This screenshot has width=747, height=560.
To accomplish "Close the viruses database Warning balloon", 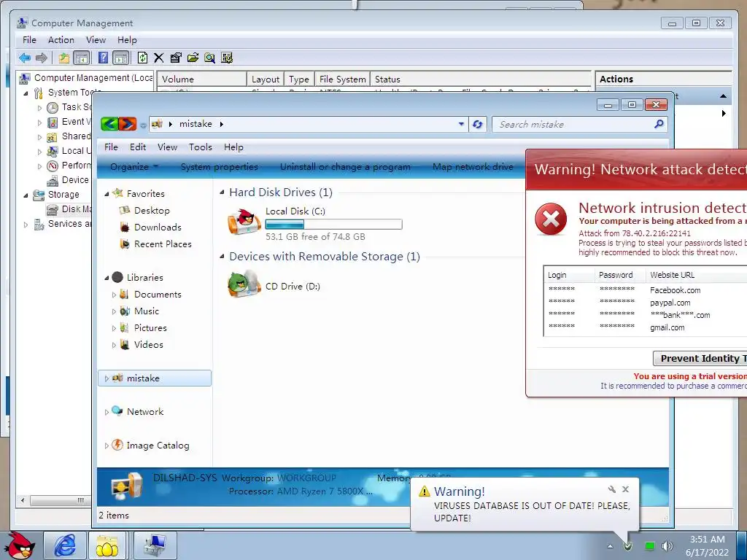I will click(625, 489).
